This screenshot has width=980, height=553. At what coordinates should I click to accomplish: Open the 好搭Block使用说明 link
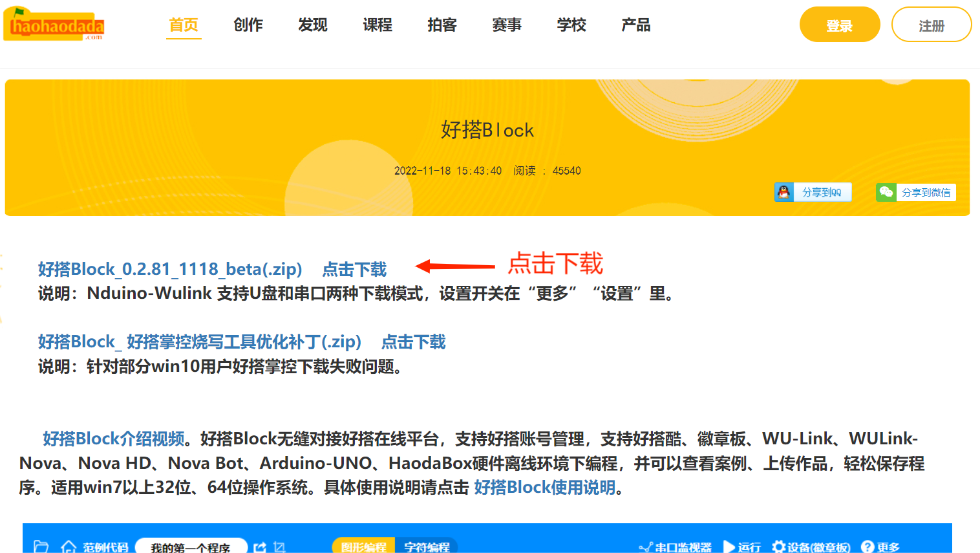(x=545, y=487)
